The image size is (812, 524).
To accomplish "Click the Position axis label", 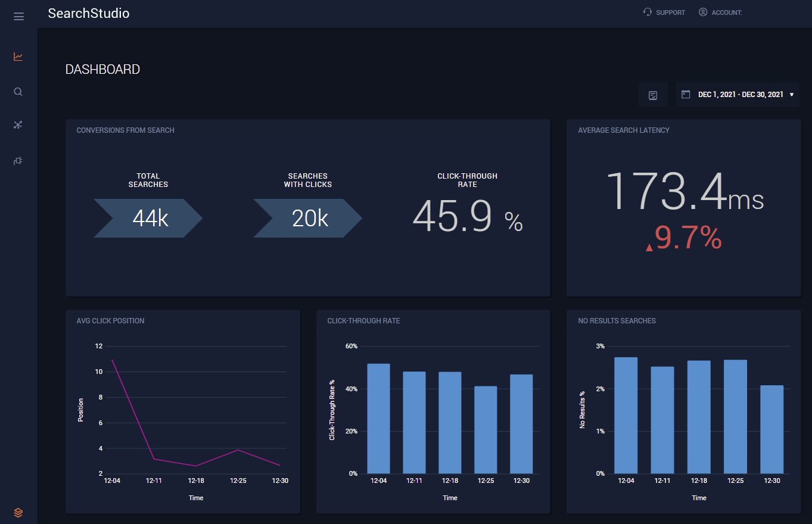I will tap(81, 410).
